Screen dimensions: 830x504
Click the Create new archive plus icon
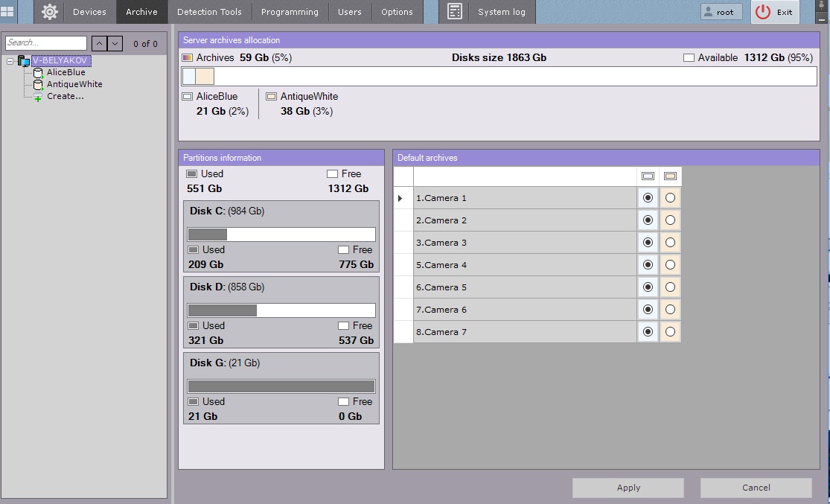coord(38,98)
